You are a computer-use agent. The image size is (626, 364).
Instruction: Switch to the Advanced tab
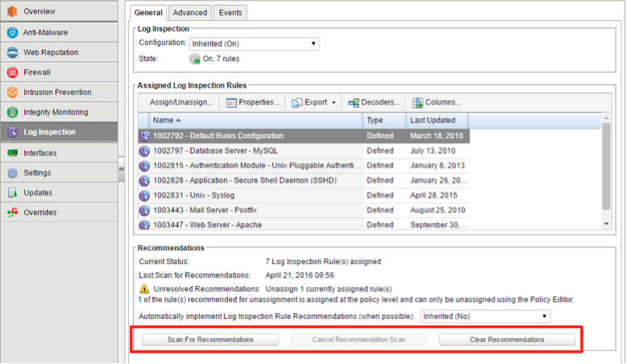click(189, 12)
